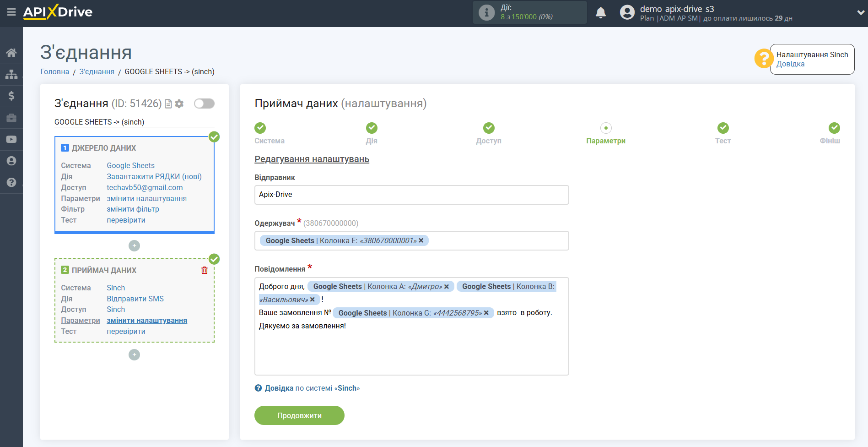Screen dimensions: 868x447
Task: Focus the Одержувач input field
Action: [411, 240]
